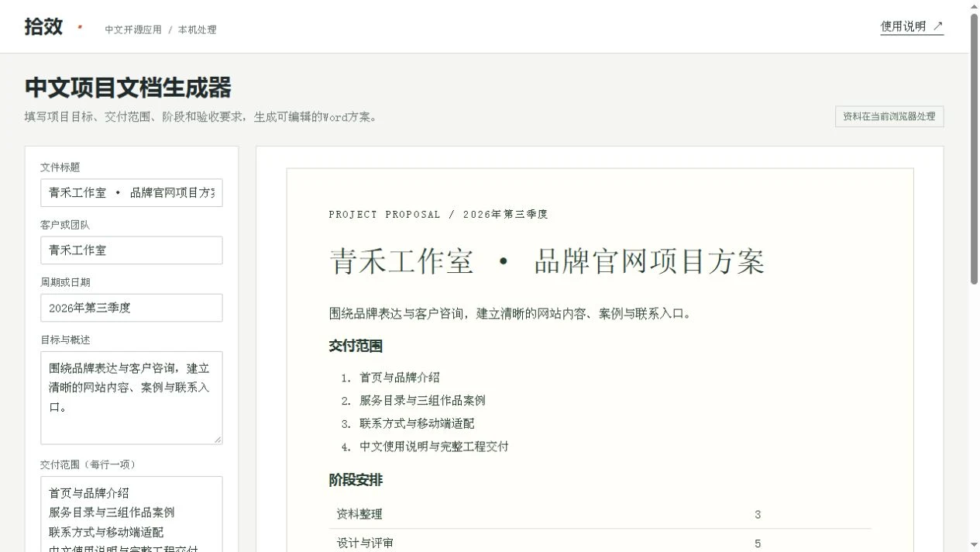This screenshot has width=980, height=552.
Task: Click the preview list item 首页与品牌介绍
Action: click(400, 378)
